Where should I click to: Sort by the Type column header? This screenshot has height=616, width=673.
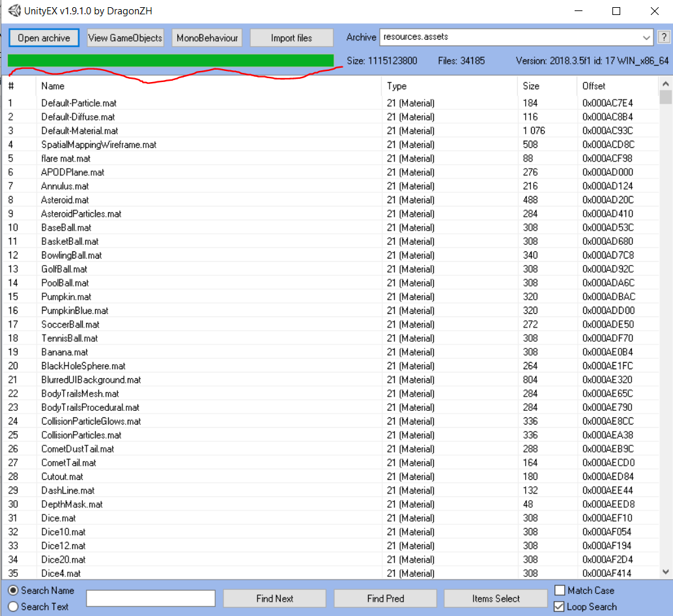[x=450, y=86]
